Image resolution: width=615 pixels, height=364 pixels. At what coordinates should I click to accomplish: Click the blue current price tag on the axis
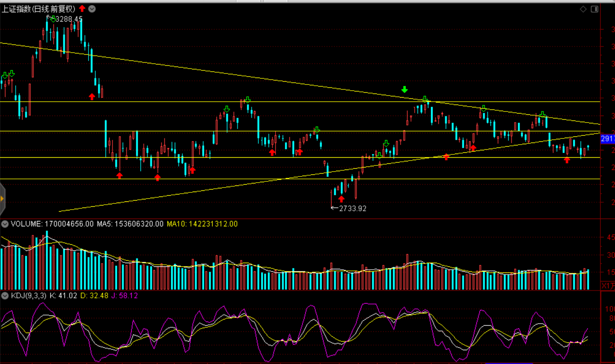[x=607, y=139]
